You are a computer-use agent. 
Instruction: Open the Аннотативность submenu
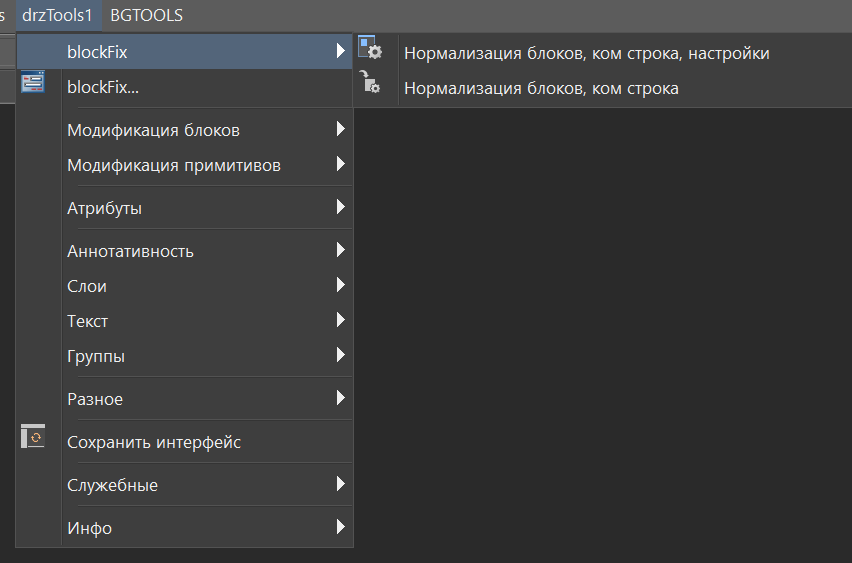click(x=185, y=251)
